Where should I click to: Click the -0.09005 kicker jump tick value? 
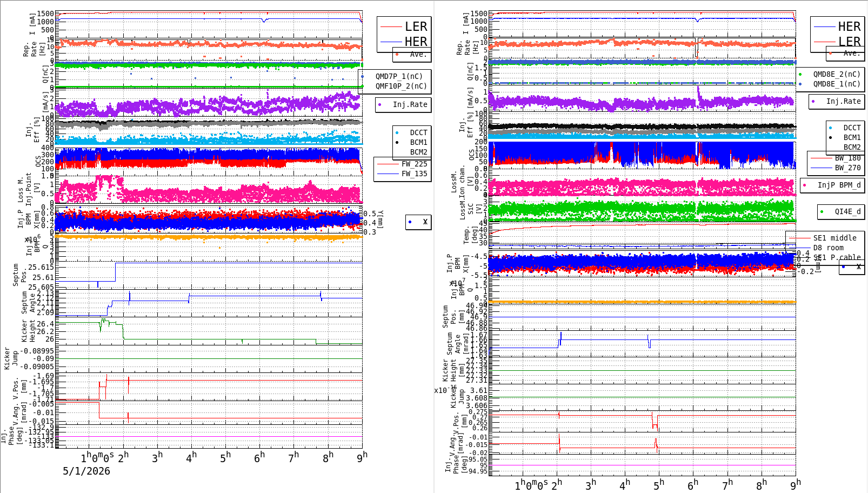pyautogui.click(x=37, y=367)
